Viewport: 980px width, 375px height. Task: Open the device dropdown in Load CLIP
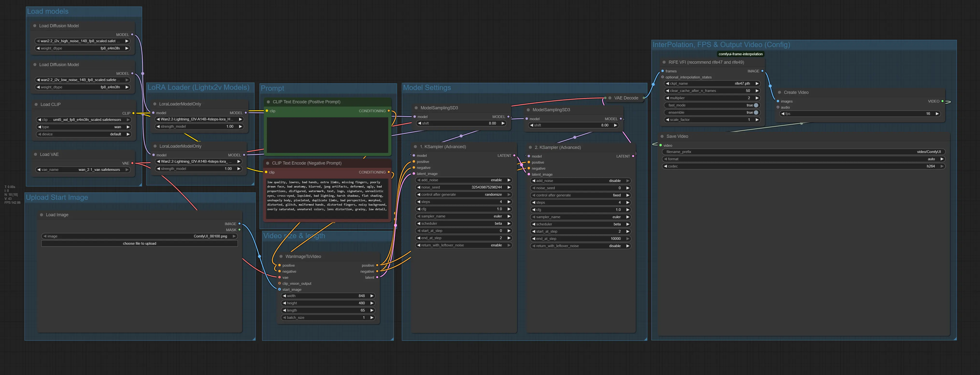pyautogui.click(x=83, y=134)
